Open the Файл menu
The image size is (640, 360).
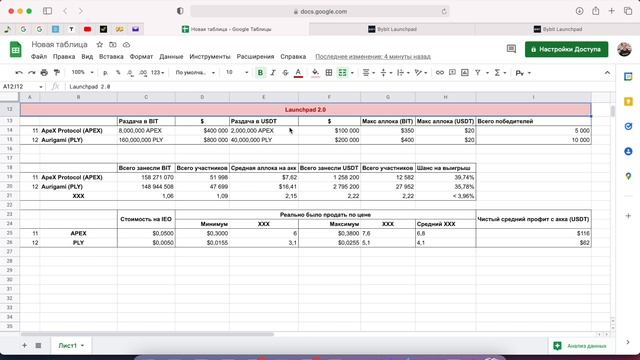click(x=39, y=56)
